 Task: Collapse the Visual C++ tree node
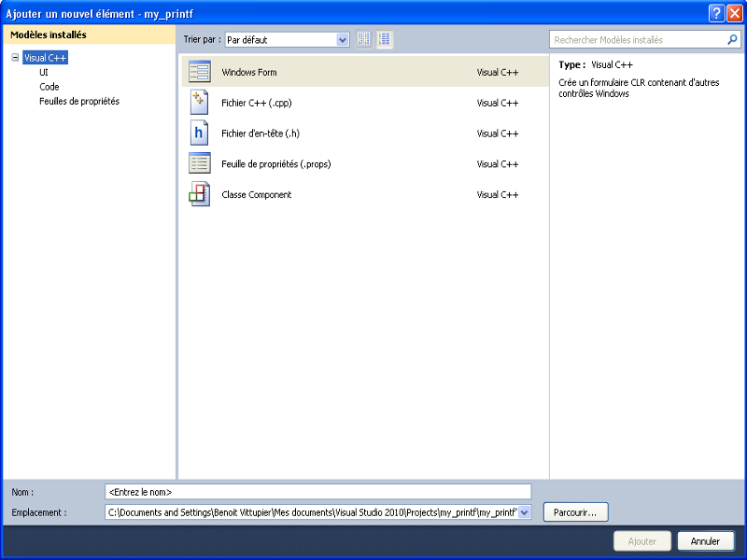[x=15, y=58]
